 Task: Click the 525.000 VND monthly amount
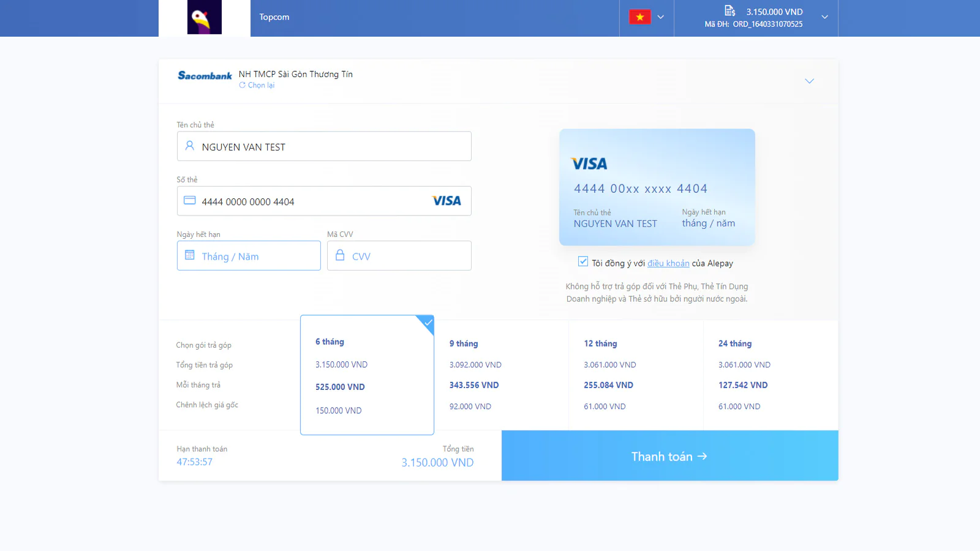point(340,387)
